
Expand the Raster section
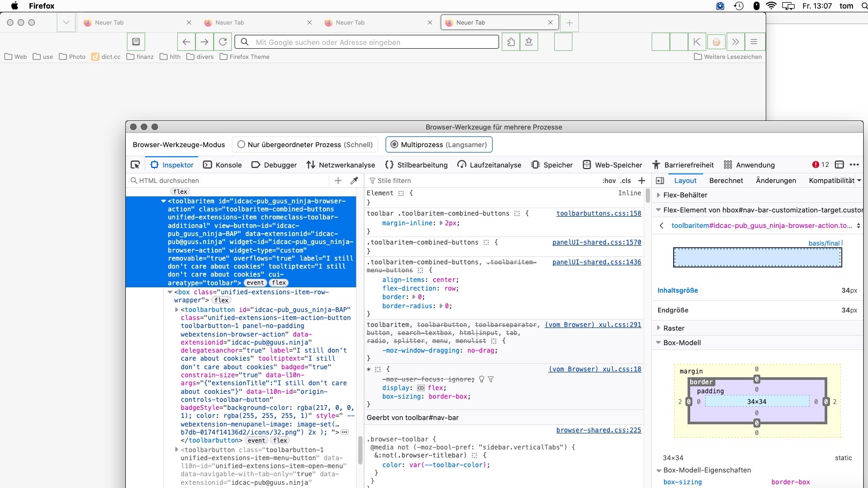tap(673, 329)
